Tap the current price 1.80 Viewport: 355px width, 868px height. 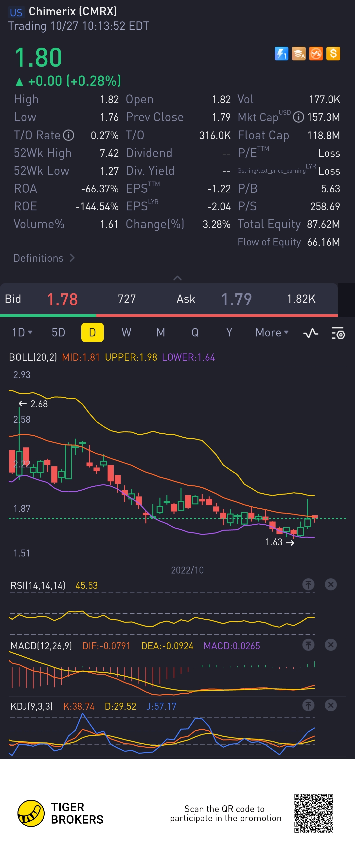(38, 57)
